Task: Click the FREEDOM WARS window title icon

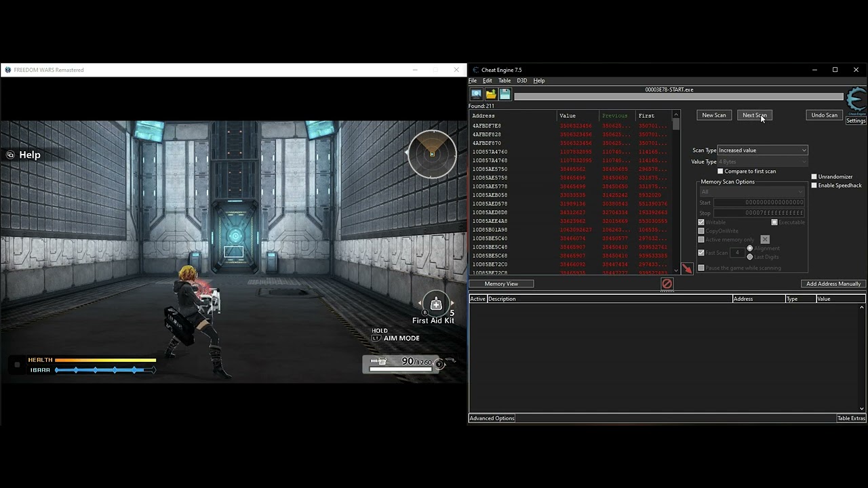Action: coord(8,70)
